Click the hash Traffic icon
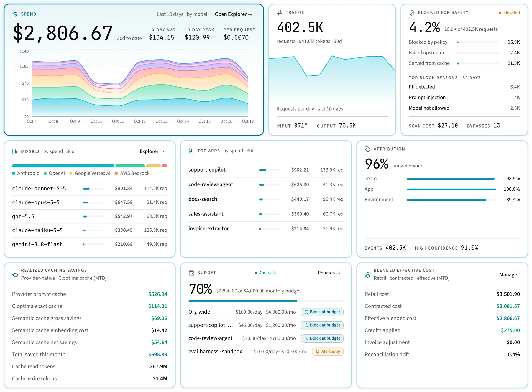This screenshot has width=532, height=392. (280, 12)
